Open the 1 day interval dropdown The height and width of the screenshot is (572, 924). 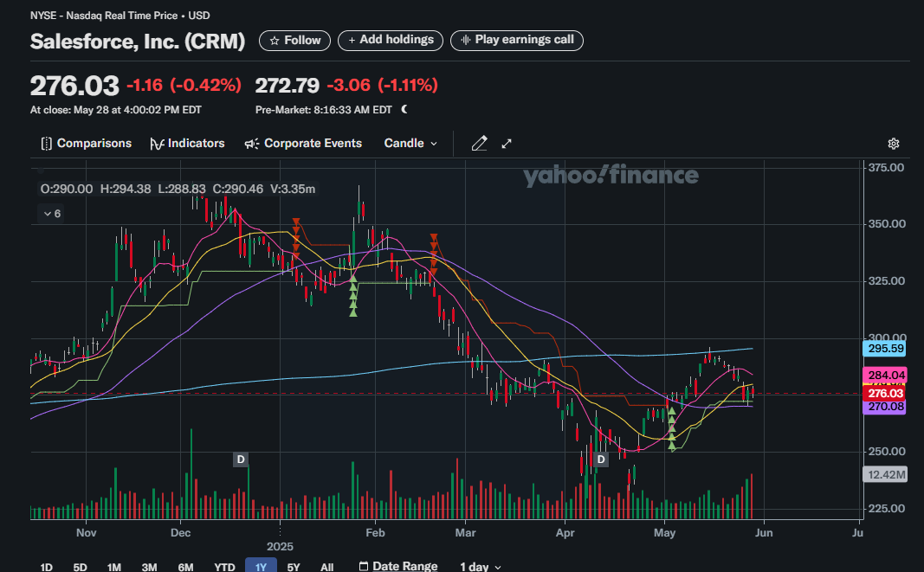point(481,567)
